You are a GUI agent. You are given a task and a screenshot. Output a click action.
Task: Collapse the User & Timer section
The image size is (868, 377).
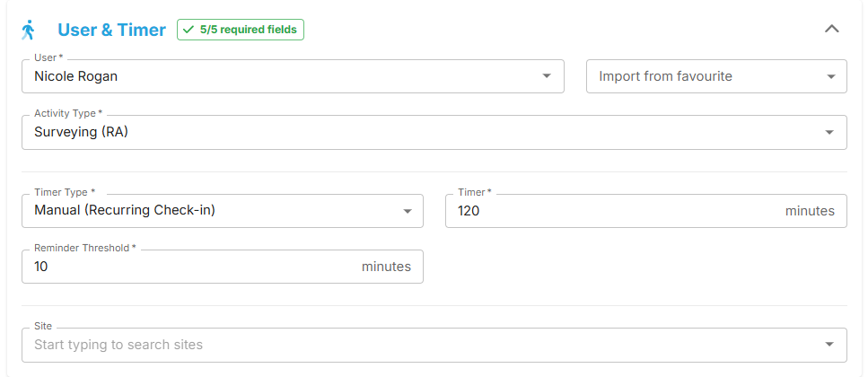pyautogui.click(x=831, y=29)
